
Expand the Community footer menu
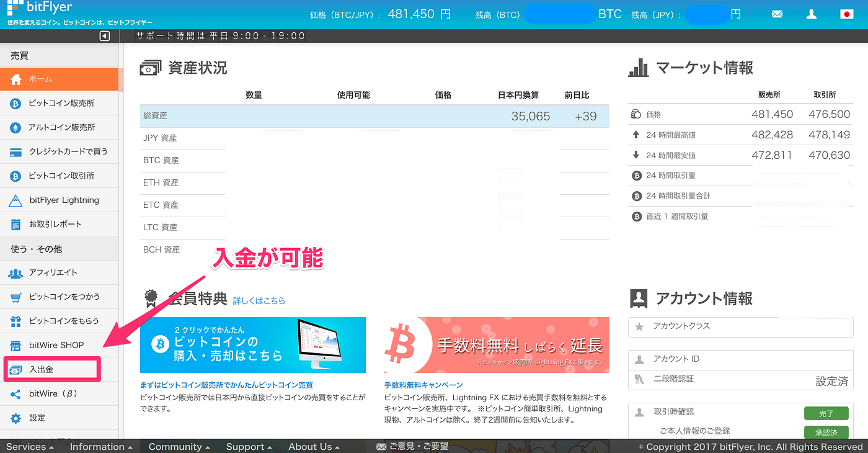coord(179,447)
